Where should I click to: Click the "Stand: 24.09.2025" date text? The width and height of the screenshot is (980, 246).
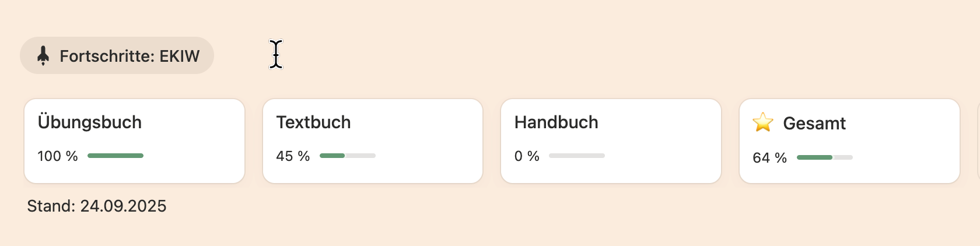tap(97, 206)
